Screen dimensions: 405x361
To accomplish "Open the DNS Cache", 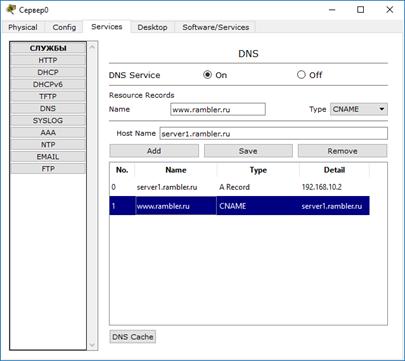I will [133, 337].
